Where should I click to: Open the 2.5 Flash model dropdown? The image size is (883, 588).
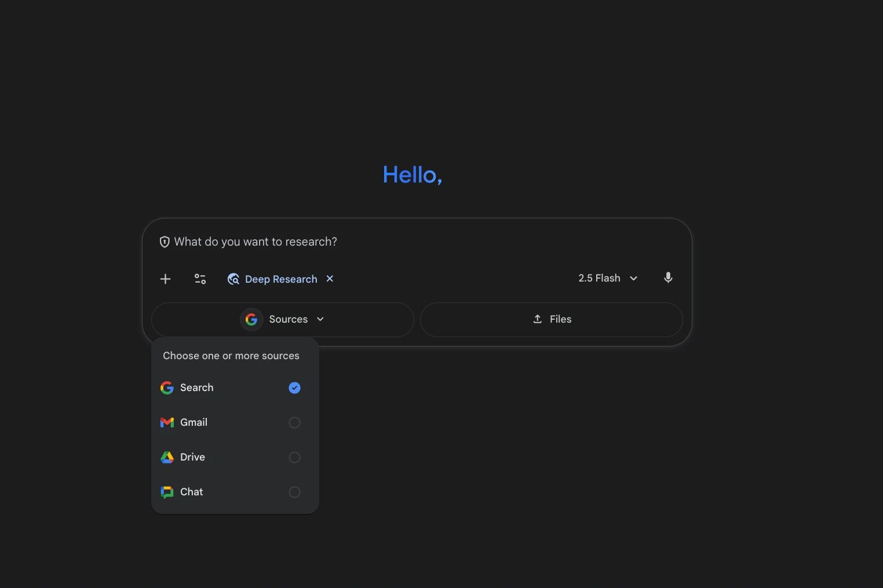(x=608, y=278)
